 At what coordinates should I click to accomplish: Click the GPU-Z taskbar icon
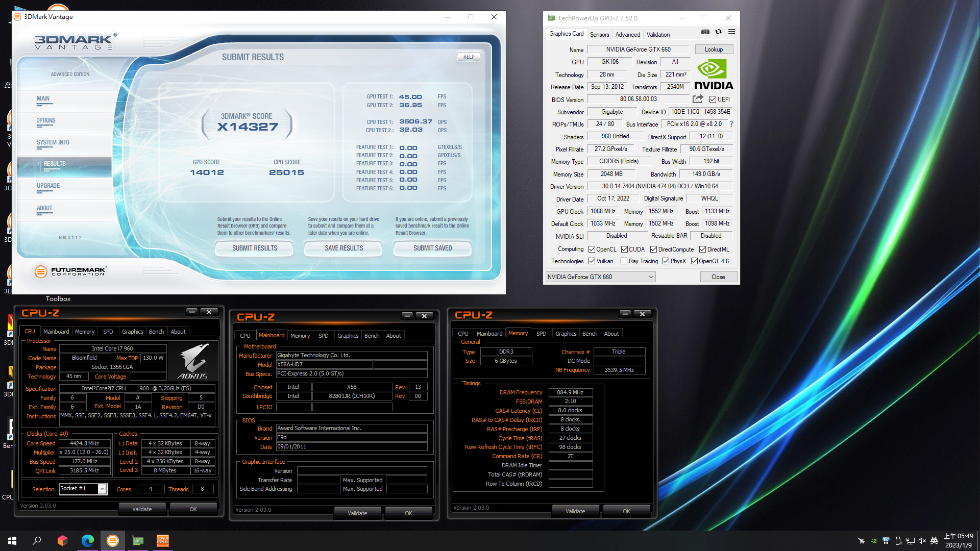point(138,541)
